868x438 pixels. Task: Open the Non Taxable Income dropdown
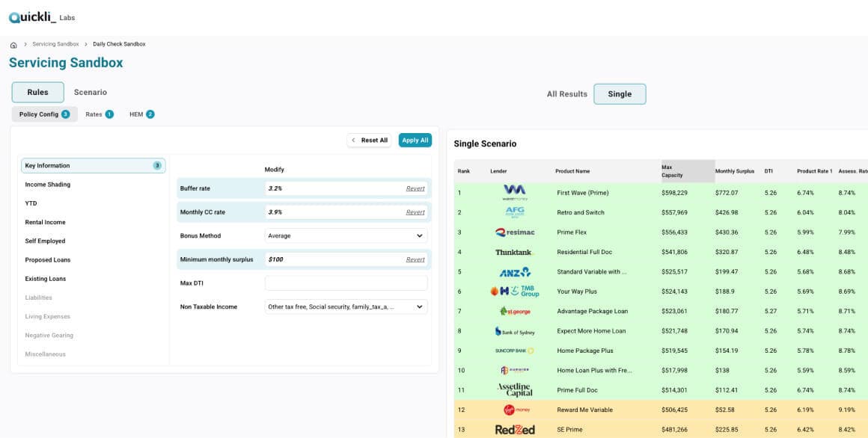coord(344,306)
